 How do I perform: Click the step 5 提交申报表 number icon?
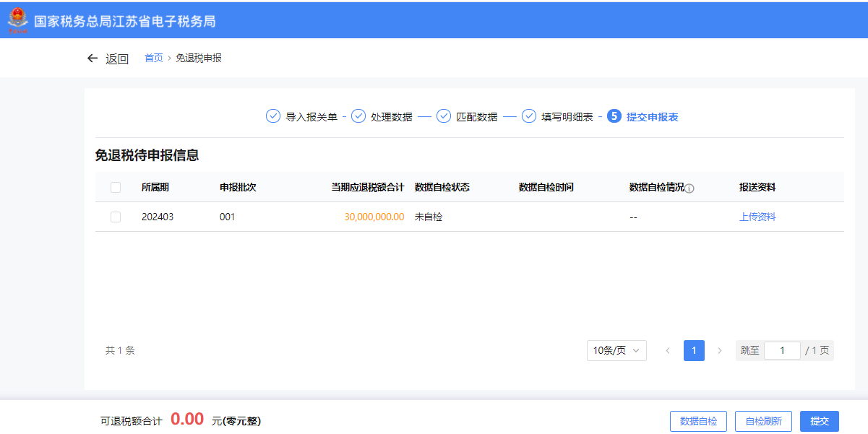pos(614,116)
